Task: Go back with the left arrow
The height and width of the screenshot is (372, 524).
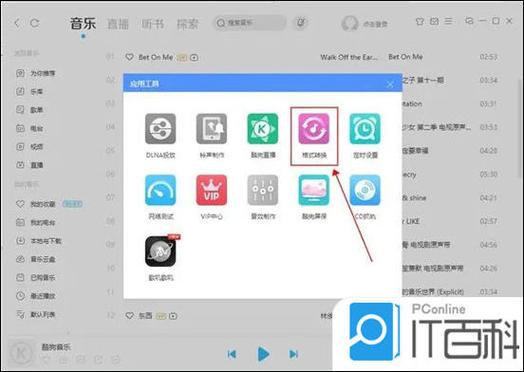Action: coord(17,23)
